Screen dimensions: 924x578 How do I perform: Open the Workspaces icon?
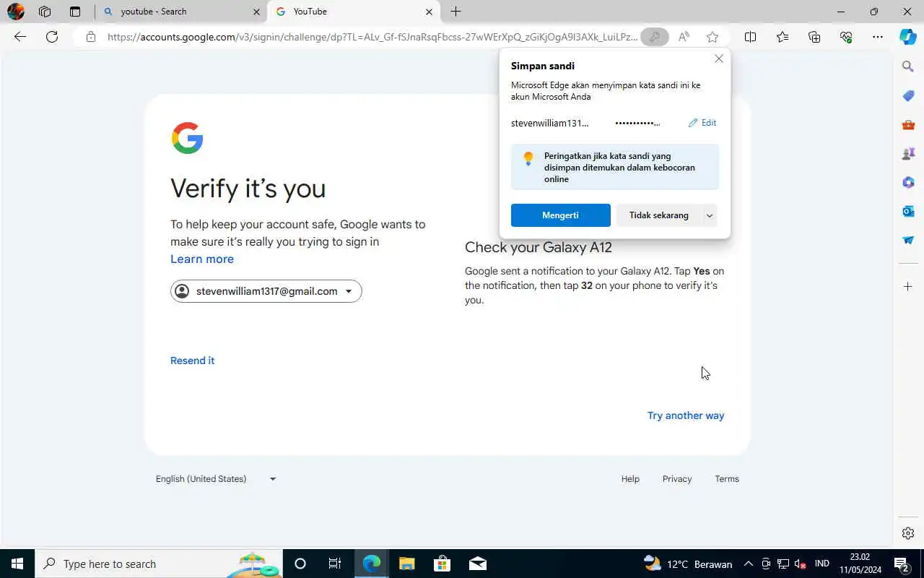pos(45,12)
